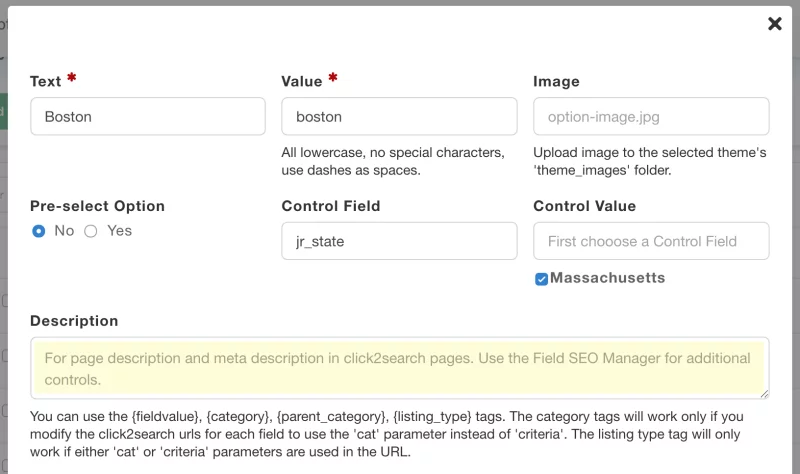
Task: Select the Yes pre-select radio button
Action: click(91, 231)
